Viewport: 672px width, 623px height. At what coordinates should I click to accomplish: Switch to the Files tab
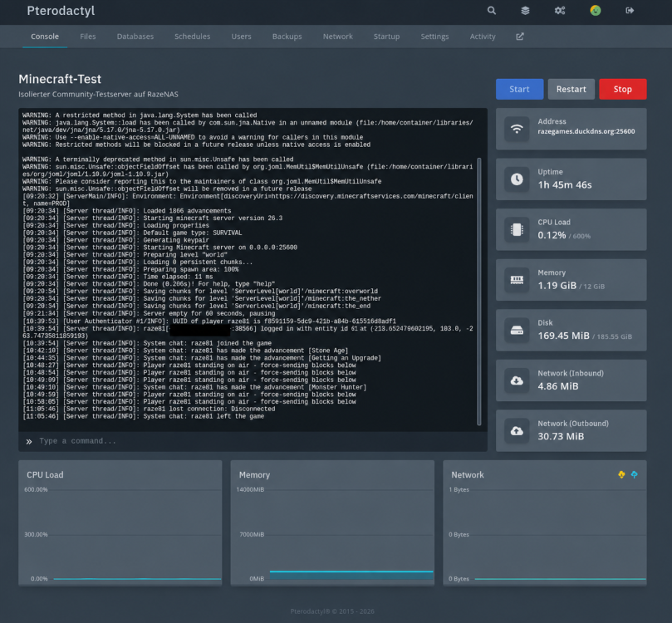(x=88, y=37)
